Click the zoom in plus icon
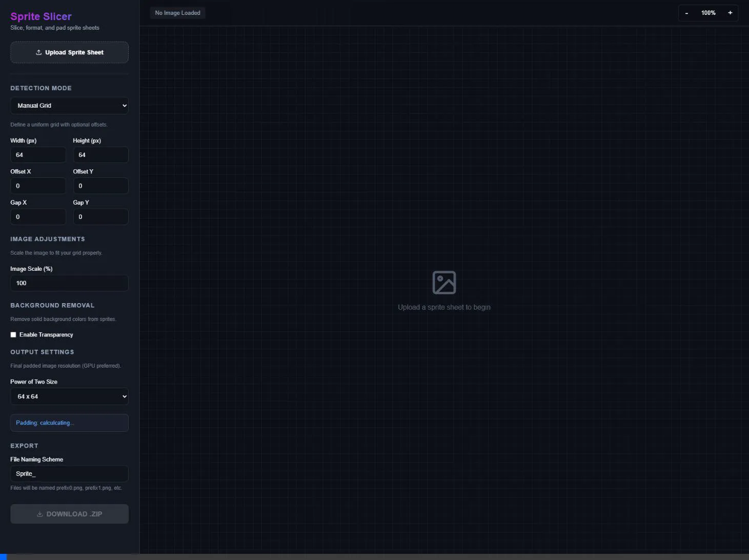Screen dimensions: 749x560 pos(730,13)
